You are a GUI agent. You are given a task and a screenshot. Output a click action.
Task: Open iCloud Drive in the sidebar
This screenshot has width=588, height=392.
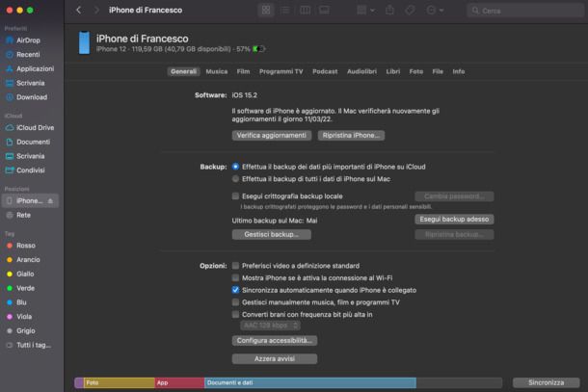point(31,128)
